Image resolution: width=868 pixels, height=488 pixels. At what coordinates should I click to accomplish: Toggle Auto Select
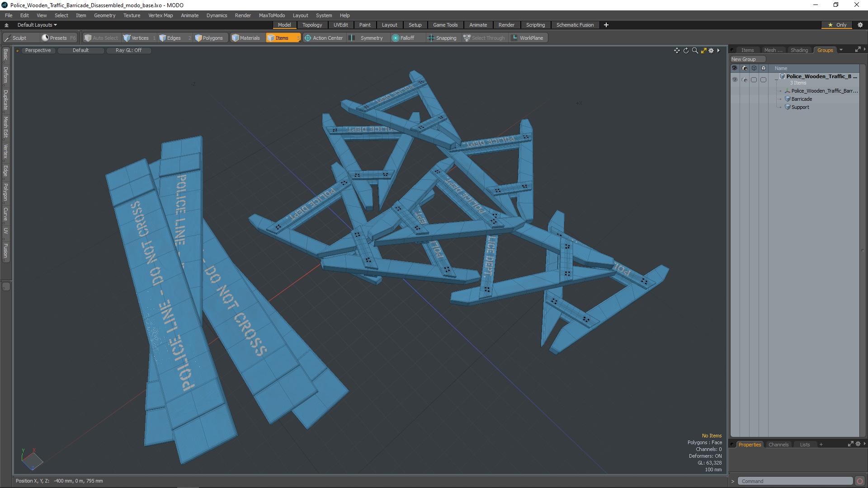pos(101,38)
